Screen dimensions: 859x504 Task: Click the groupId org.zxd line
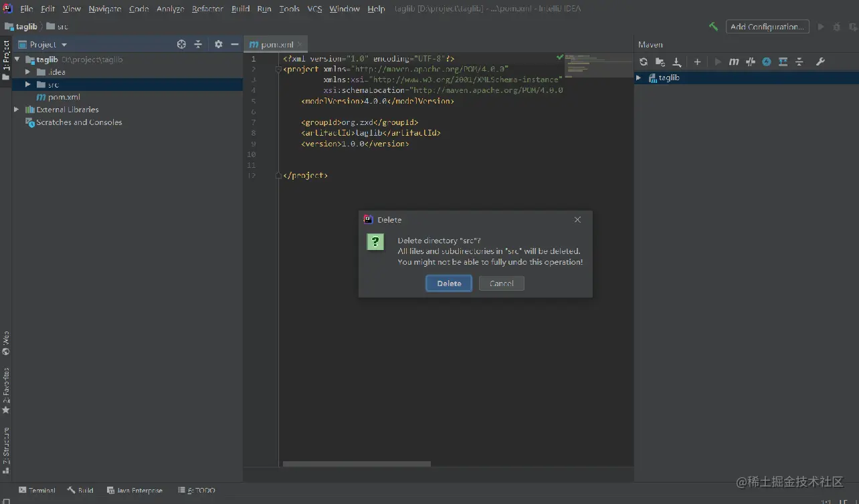[359, 122]
